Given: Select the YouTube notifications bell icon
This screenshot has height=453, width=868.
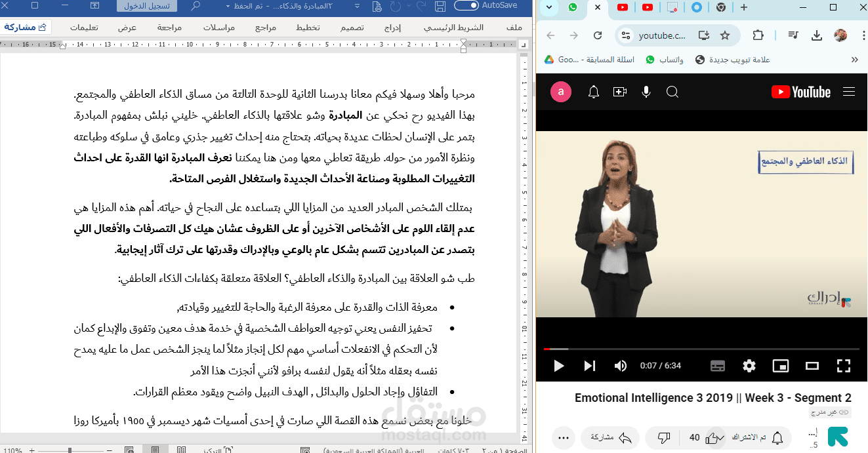Looking at the screenshot, I should pyautogui.click(x=594, y=92).
